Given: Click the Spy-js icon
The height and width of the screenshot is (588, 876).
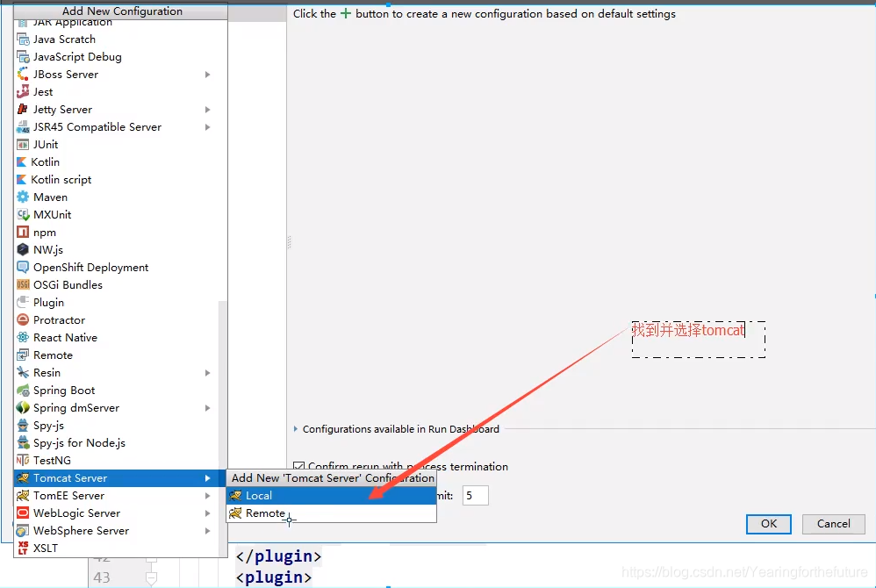Looking at the screenshot, I should tap(23, 426).
